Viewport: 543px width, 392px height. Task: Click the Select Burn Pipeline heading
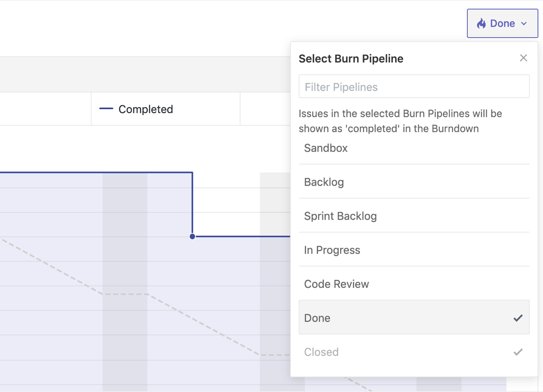(351, 58)
